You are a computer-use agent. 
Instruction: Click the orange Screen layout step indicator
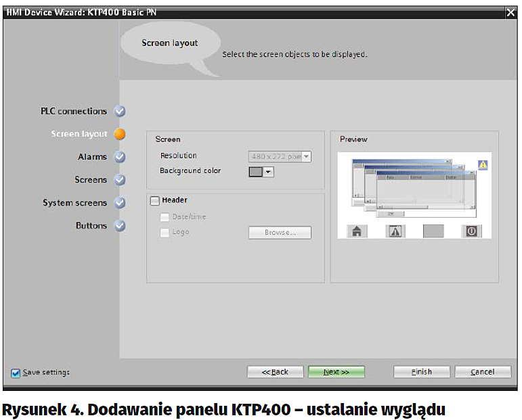pyautogui.click(x=120, y=134)
